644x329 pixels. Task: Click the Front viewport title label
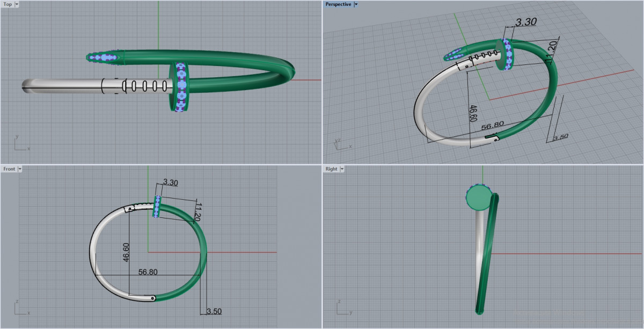pyautogui.click(x=9, y=169)
